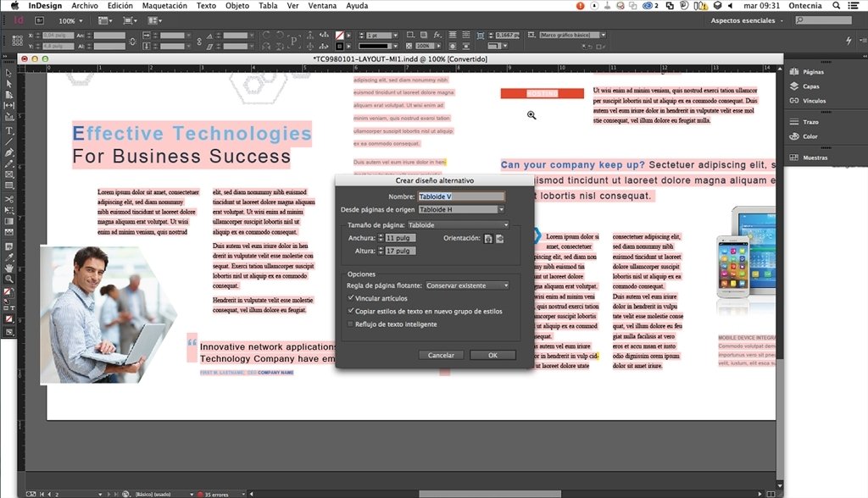
Task: Select the Direct Selection tool
Action: (x=8, y=84)
